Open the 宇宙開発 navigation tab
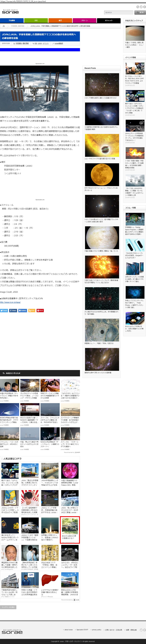Screen dimensions: 146x644 pos(12,20)
